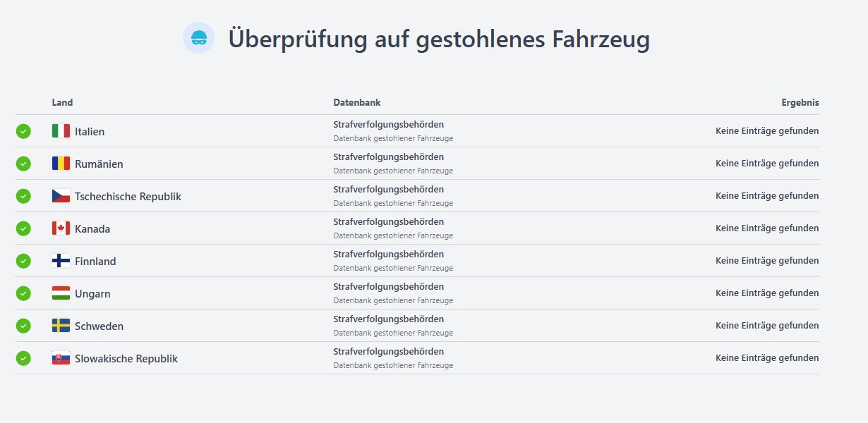
Task: Click the Slovakia flag icon
Action: tap(61, 358)
